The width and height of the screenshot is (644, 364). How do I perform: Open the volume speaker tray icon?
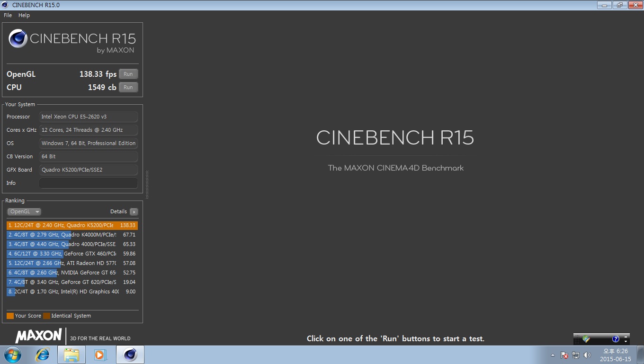pos(587,355)
